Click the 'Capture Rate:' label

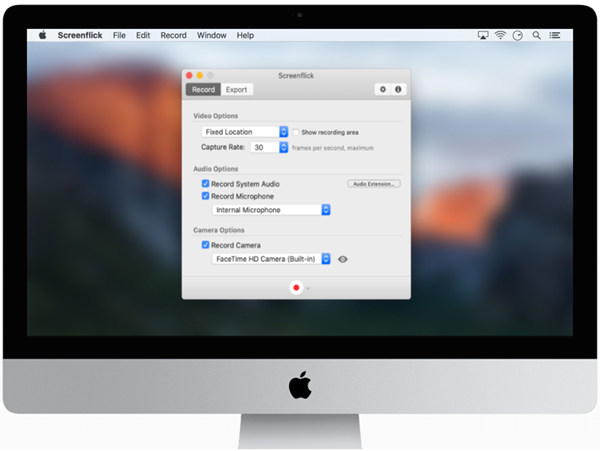point(223,147)
